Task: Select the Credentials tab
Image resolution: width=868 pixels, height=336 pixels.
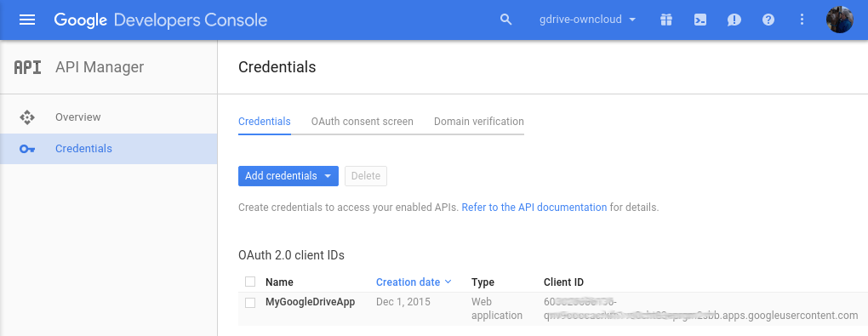Action: point(265,122)
